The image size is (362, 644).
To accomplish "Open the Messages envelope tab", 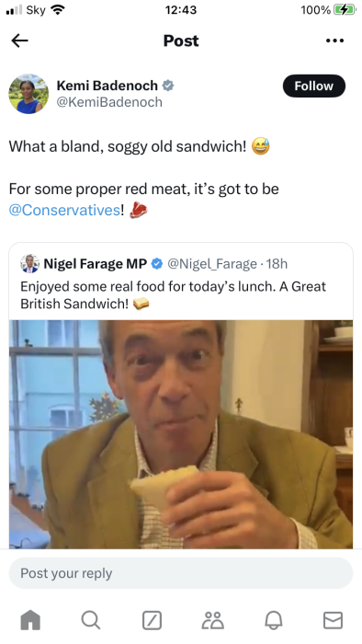I will 333,620.
